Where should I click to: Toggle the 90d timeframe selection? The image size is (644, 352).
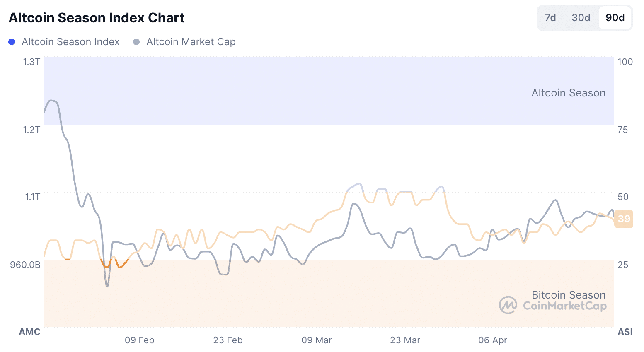615,18
